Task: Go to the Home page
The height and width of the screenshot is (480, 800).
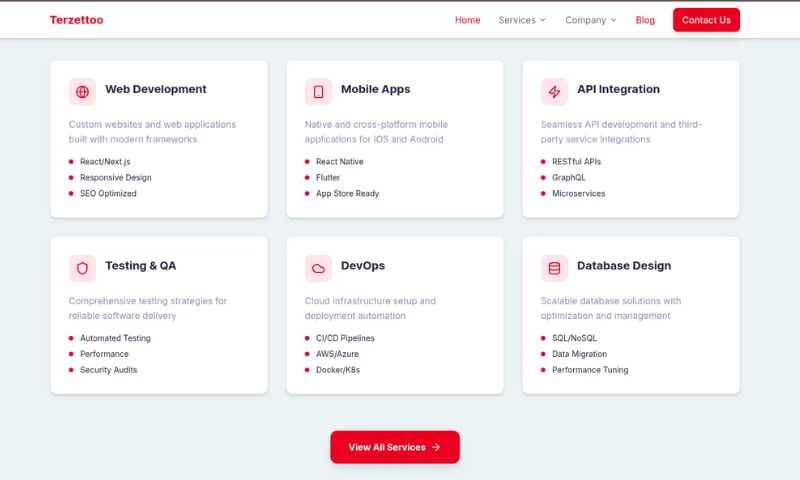Action: coord(467,20)
